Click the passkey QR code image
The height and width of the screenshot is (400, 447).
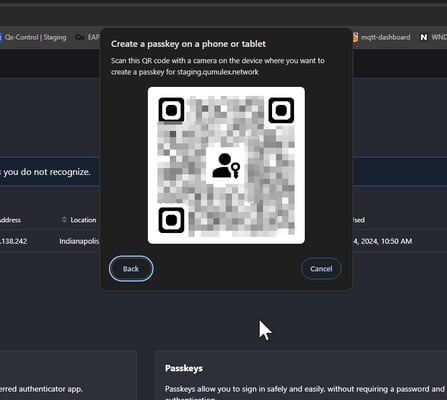pos(226,165)
